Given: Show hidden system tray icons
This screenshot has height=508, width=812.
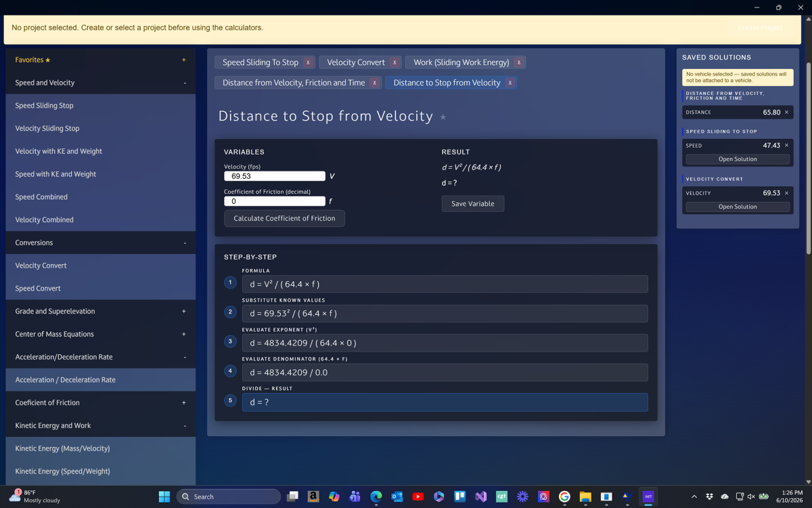Looking at the screenshot, I should pos(694,496).
